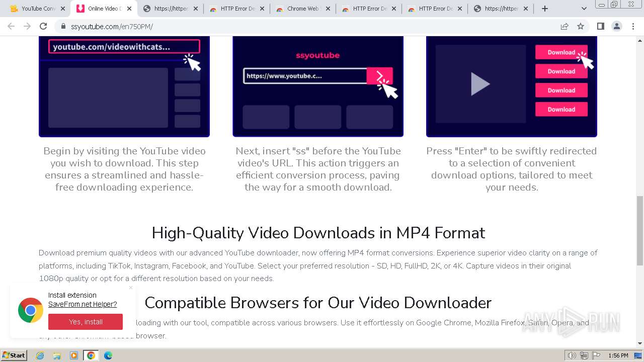This screenshot has width=644, height=362.
Task: Close the Online Video Downloader tab
Action: (129, 9)
